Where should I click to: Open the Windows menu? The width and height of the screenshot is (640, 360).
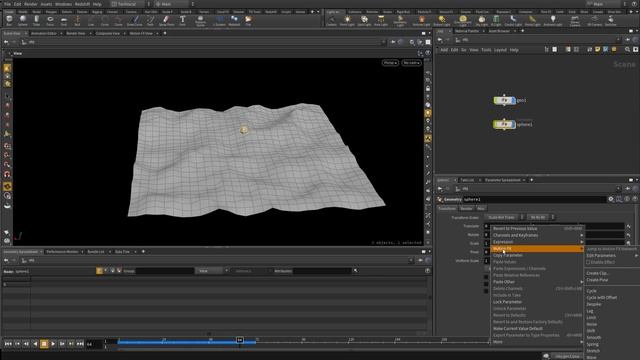(63, 4)
